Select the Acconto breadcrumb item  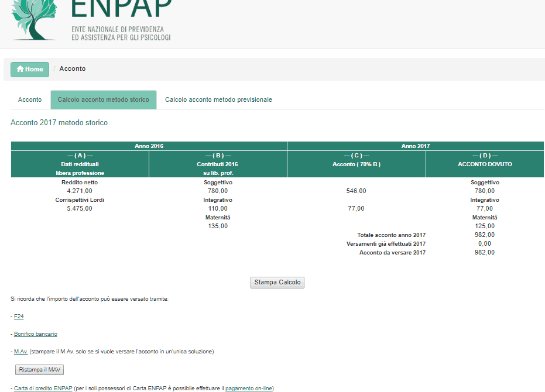pyautogui.click(x=73, y=68)
